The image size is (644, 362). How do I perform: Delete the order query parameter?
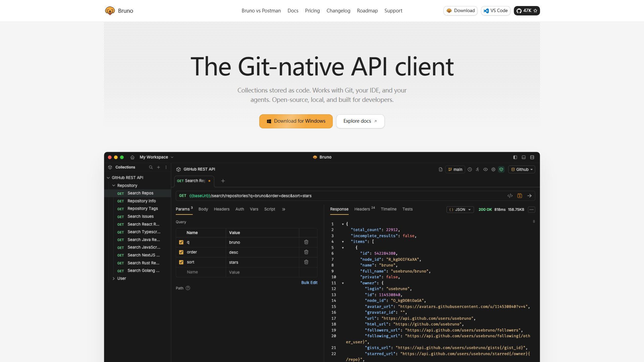click(x=306, y=252)
